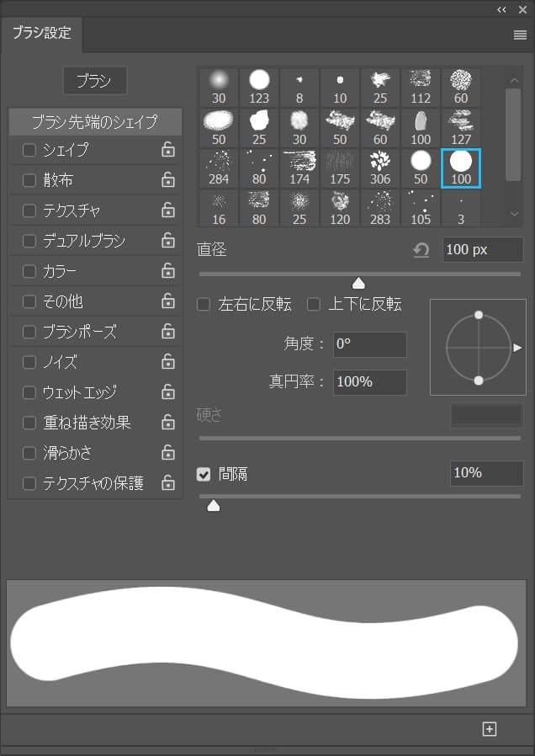Collapse the panel with double-arrow icon

(x=501, y=9)
